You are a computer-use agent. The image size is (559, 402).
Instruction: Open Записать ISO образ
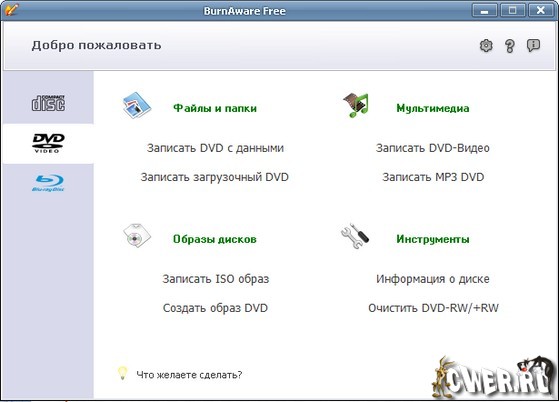click(x=216, y=279)
